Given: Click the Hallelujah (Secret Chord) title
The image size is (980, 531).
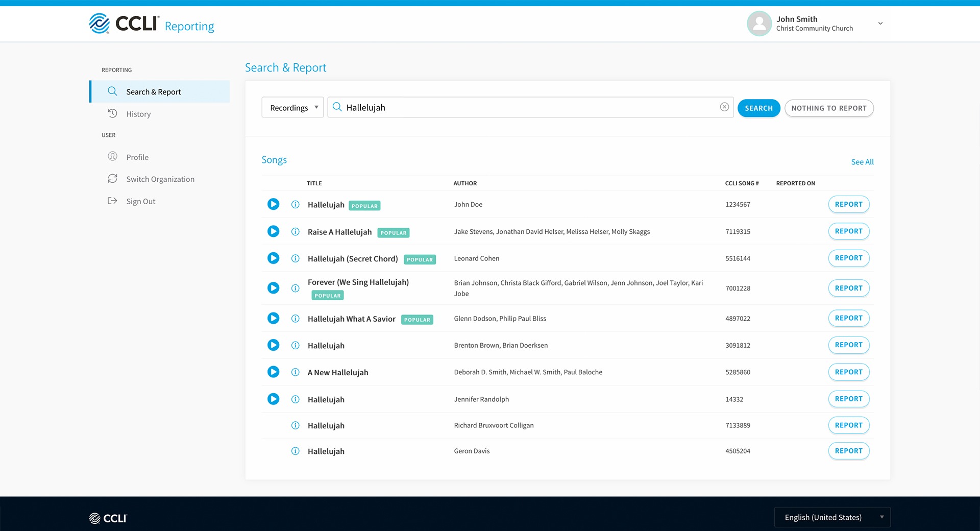Looking at the screenshot, I should 353,259.
